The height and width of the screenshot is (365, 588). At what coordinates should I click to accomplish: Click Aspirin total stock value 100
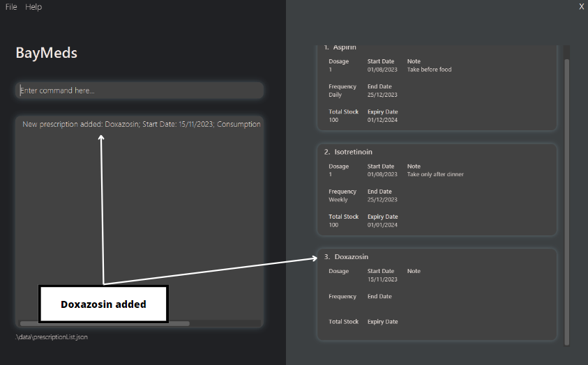[333, 121]
